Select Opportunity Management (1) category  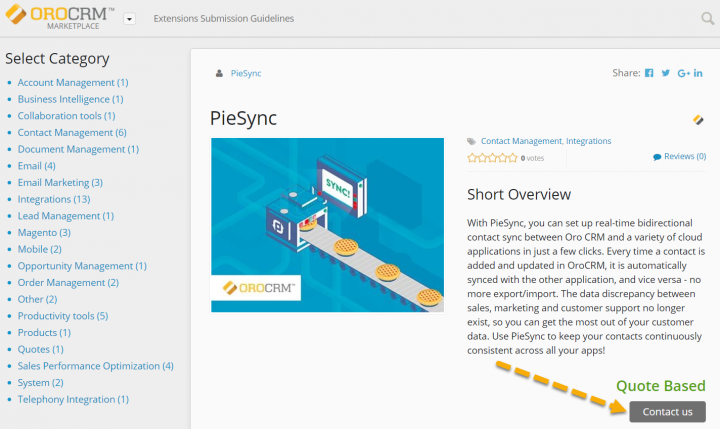82,266
